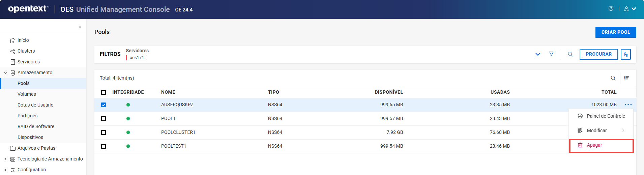The image size is (644, 175).
Task: Click the filter funnel icon
Action: click(551, 54)
